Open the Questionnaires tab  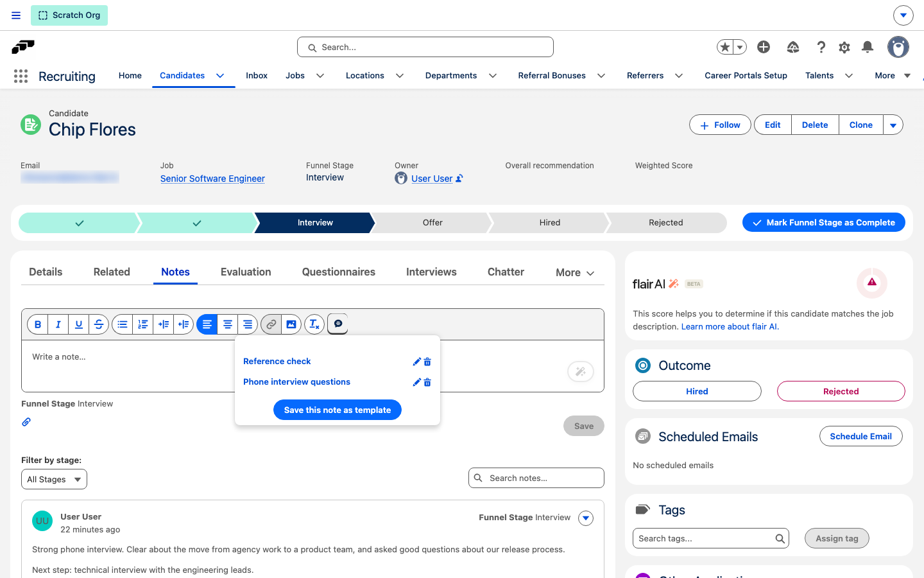click(x=339, y=272)
